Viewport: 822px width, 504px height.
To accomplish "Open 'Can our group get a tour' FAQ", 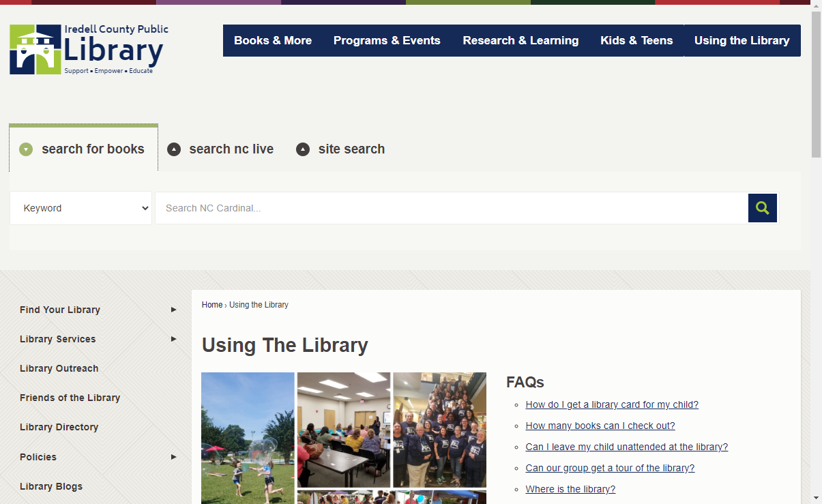I will tap(610, 468).
